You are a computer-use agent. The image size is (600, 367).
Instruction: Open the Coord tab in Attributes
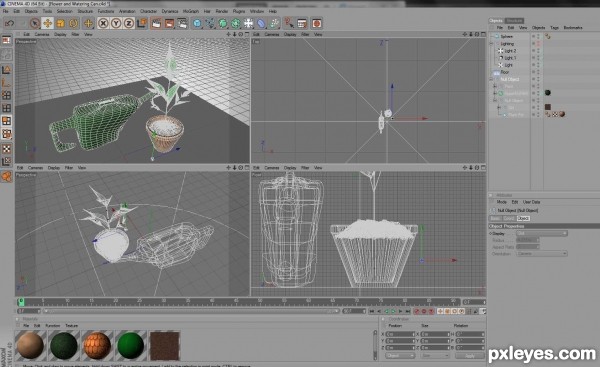point(509,218)
